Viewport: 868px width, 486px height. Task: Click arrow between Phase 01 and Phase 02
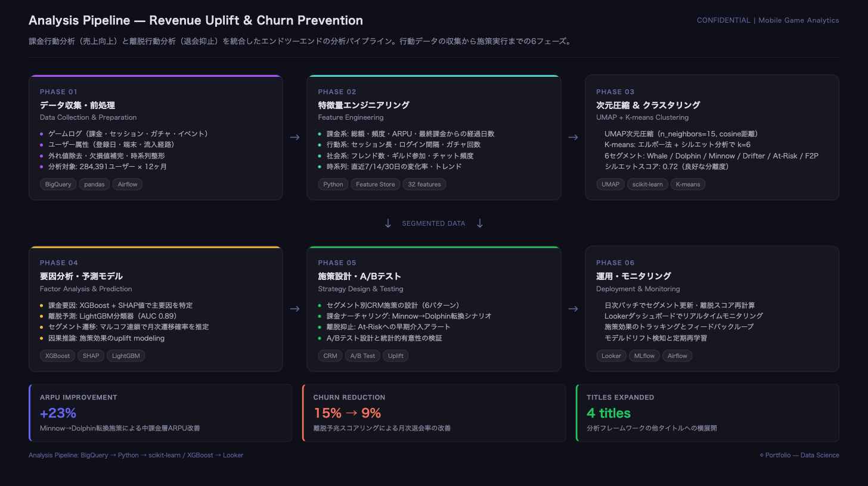coord(294,138)
